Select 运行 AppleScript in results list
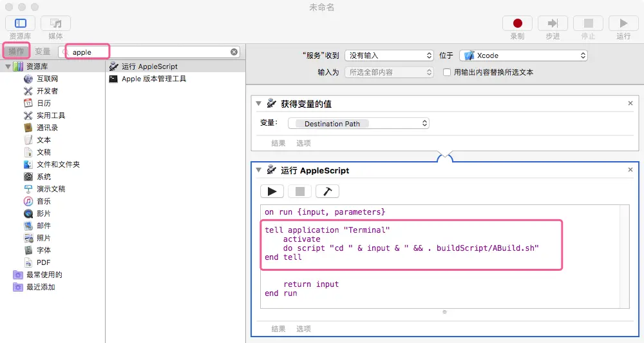The height and width of the screenshot is (343, 644). [x=176, y=66]
